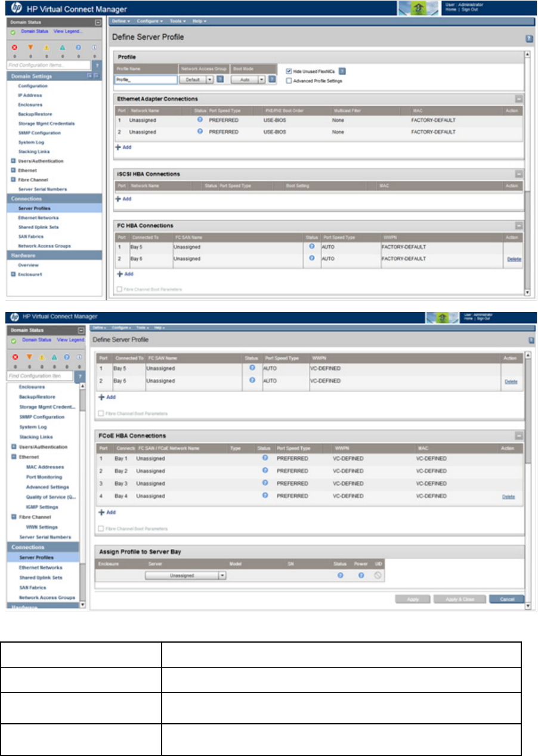The width and height of the screenshot is (538, 756).
Task: Click help icon next to Network Access Group dropdown
Action: click(219, 79)
